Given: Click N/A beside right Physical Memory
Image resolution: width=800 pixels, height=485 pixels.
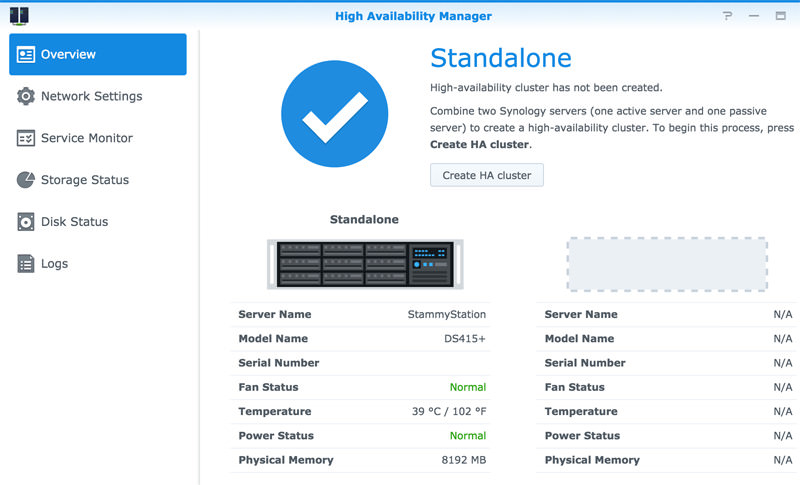Looking at the screenshot, I should [x=783, y=460].
